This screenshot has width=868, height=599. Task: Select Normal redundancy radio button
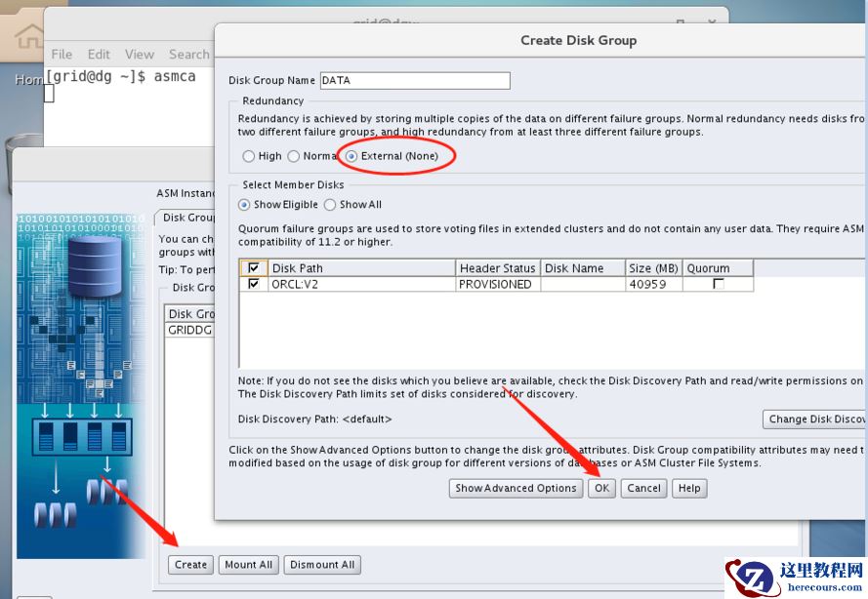click(x=294, y=156)
